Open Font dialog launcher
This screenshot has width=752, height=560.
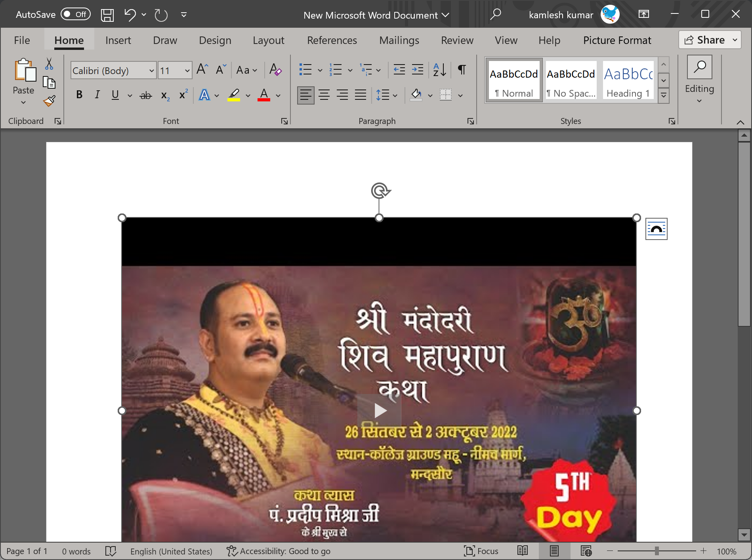point(284,121)
